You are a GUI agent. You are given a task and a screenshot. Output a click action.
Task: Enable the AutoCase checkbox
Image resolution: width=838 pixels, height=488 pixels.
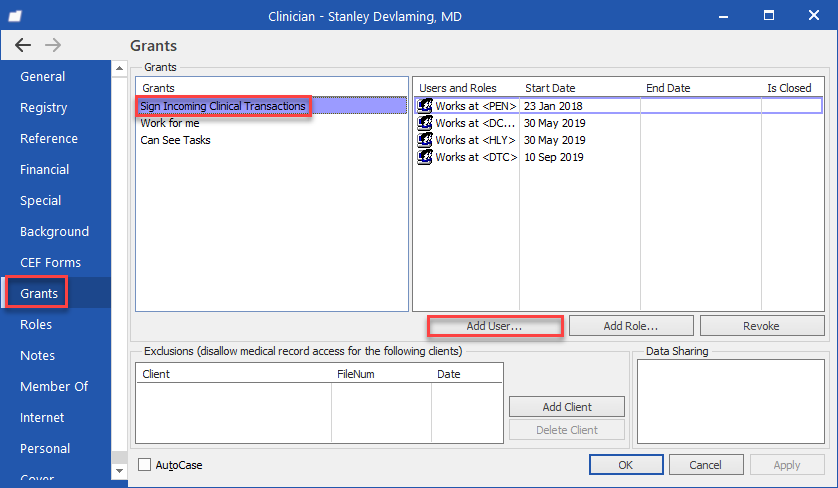pyautogui.click(x=144, y=464)
